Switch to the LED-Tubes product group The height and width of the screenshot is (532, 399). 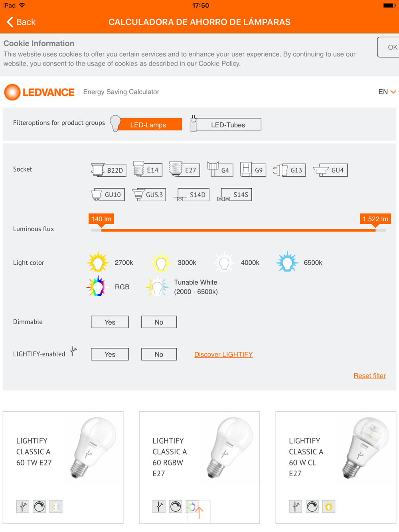click(228, 125)
